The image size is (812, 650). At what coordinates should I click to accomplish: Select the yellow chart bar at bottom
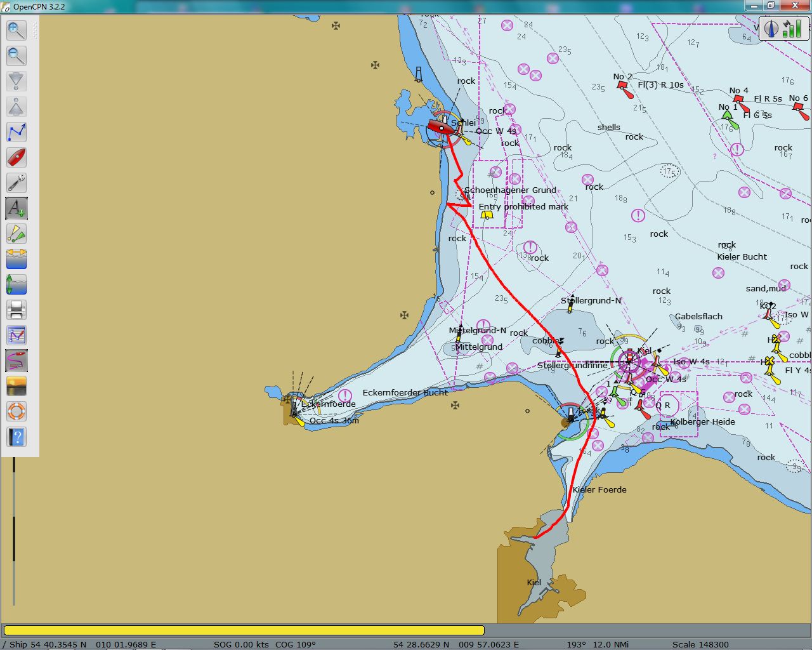pyautogui.click(x=244, y=630)
